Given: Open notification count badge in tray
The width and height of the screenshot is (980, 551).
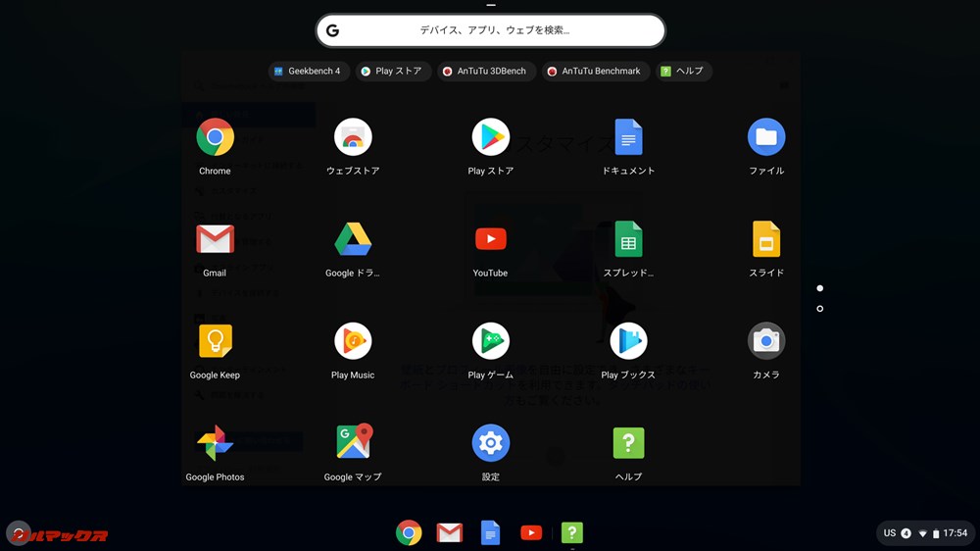Looking at the screenshot, I should (906, 533).
